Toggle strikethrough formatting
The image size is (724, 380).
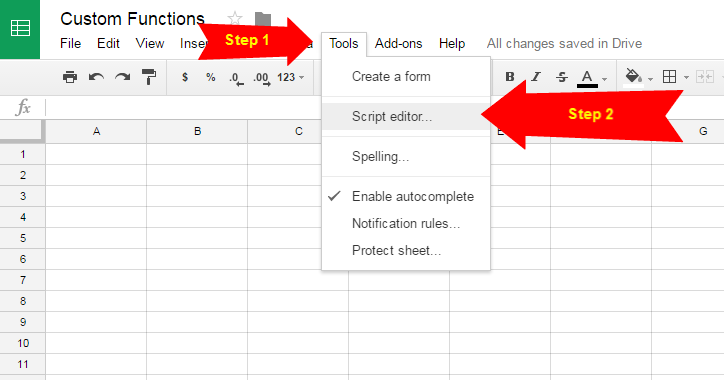pos(561,77)
